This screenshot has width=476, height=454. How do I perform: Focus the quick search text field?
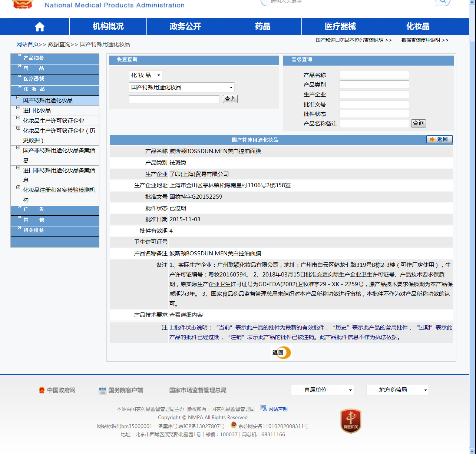(x=174, y=99)
